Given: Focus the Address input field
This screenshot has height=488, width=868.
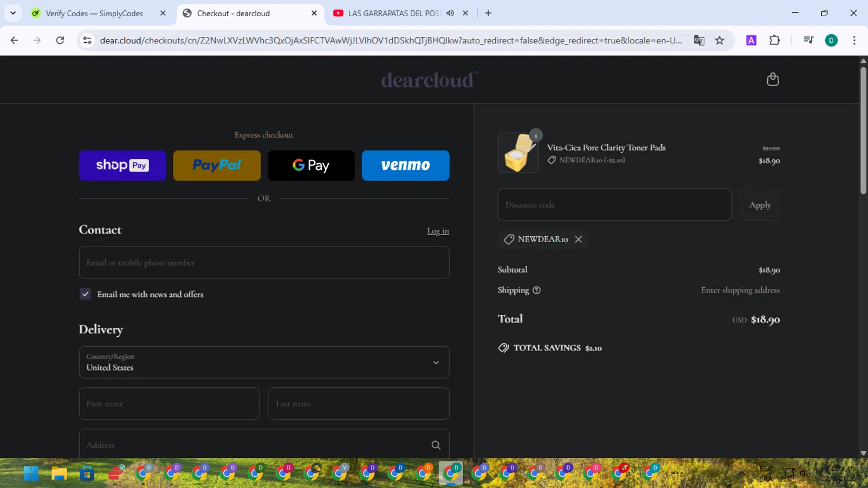Looking at the screenshot, I should [x=264, y=444].
